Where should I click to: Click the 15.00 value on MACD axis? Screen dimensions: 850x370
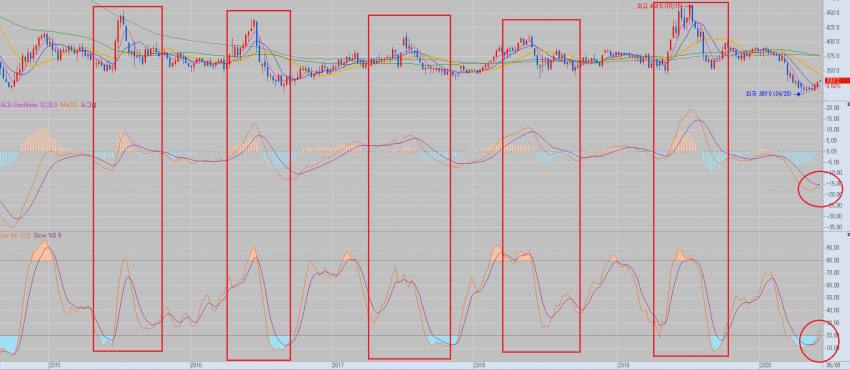(x=834, y=119)
